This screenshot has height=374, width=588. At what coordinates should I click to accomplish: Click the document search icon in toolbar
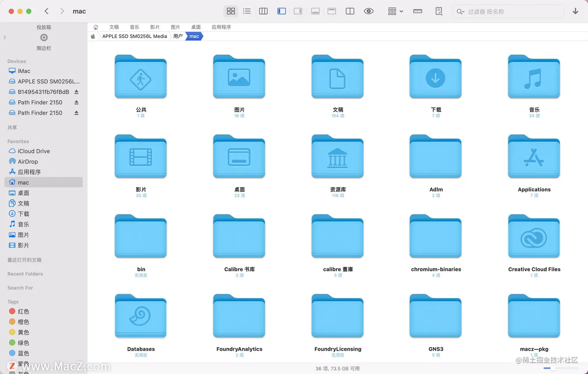439,11
